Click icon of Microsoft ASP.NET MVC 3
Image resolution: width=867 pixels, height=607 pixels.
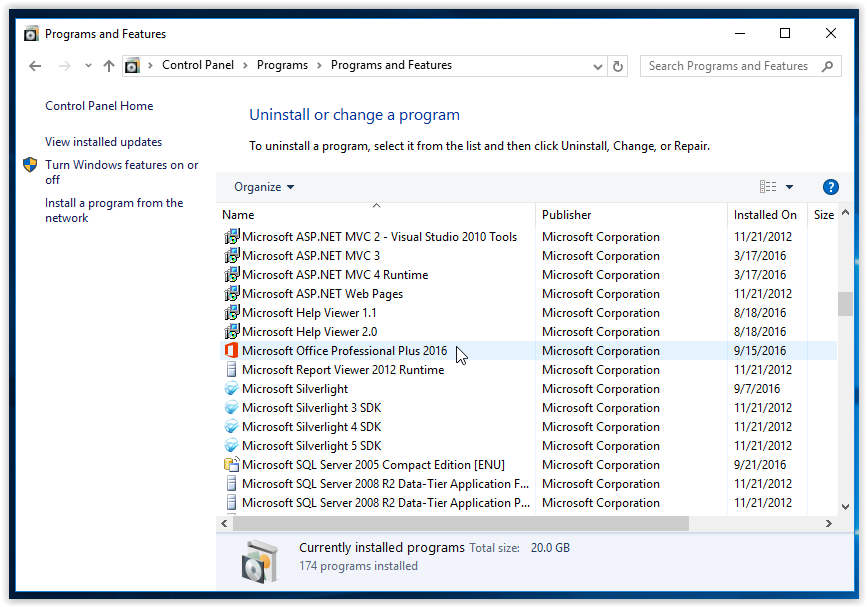[x=232, y=255]
